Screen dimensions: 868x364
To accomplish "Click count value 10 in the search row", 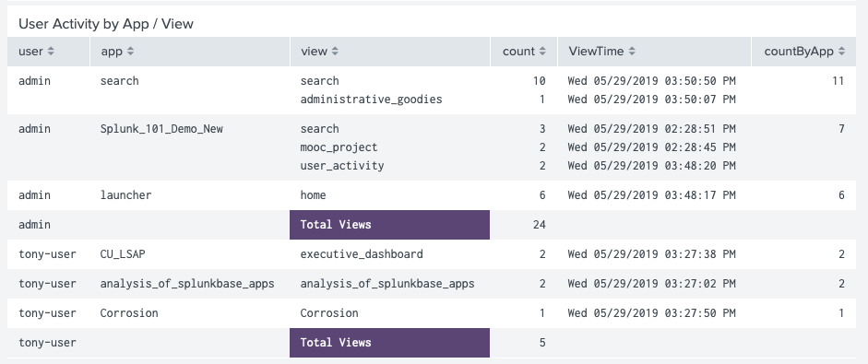I will [x=540, y=81].
